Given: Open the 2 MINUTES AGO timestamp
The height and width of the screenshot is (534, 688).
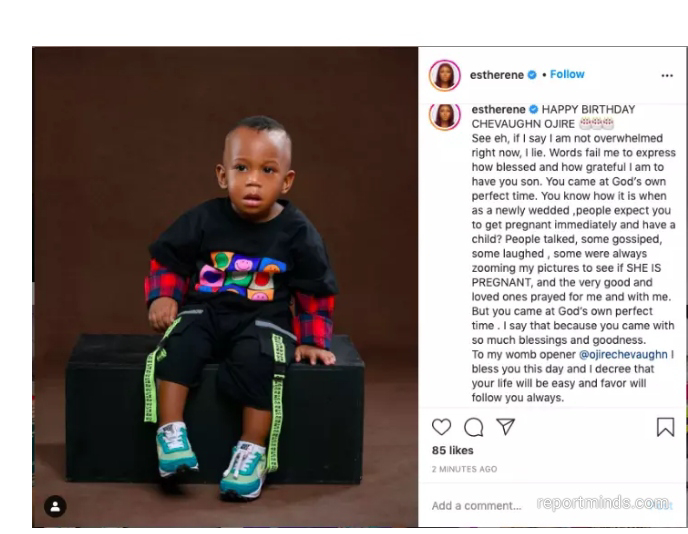Looking at the screenshot, I should pos(464,469).
